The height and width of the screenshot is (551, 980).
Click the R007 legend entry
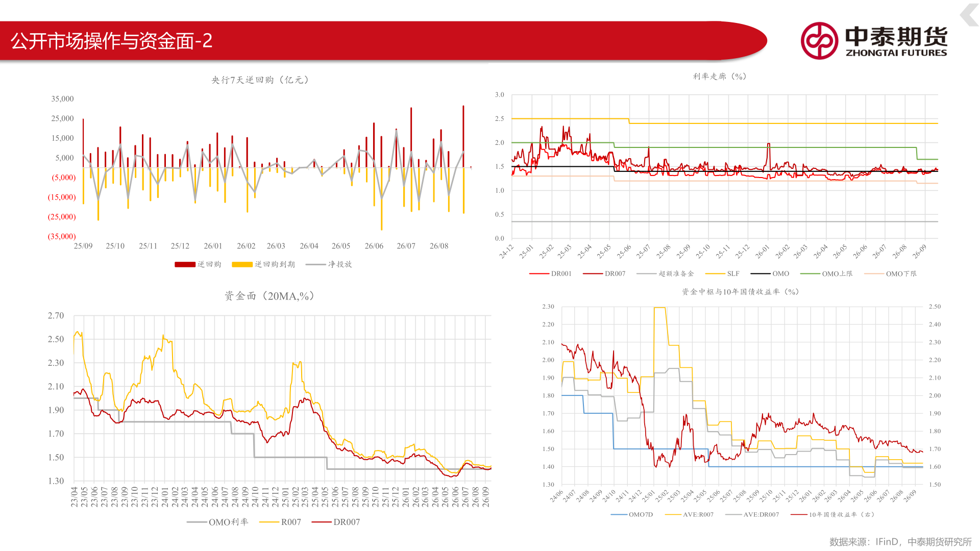[x=280, y=522]
